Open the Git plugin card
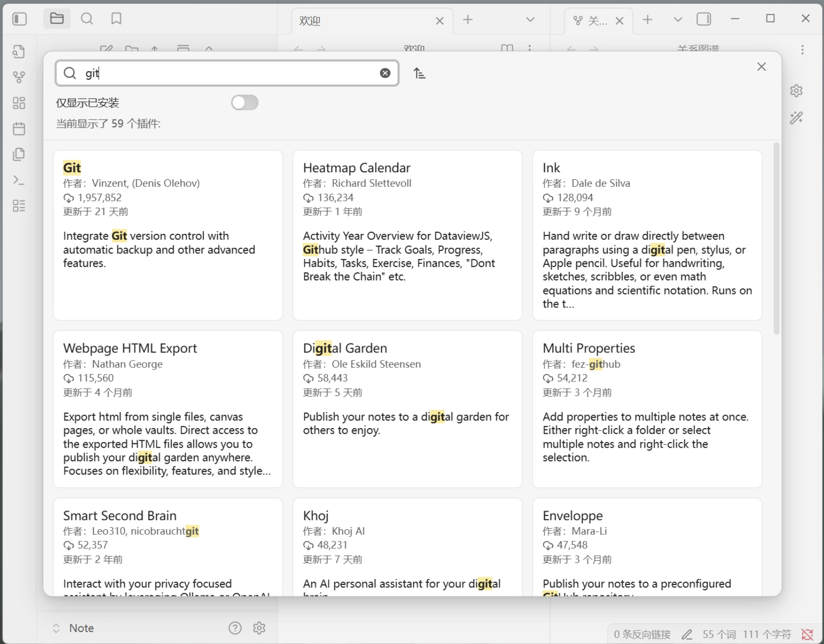Screen dimensions: 824x644 pos(168,235)
